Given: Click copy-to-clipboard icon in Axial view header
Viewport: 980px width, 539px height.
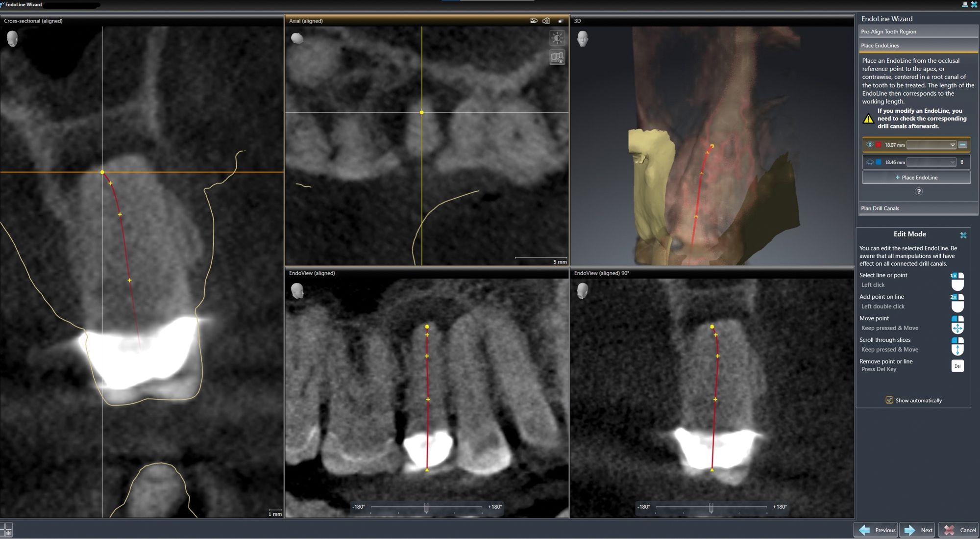Looking at the screenshot, I should tap(546, 21).
